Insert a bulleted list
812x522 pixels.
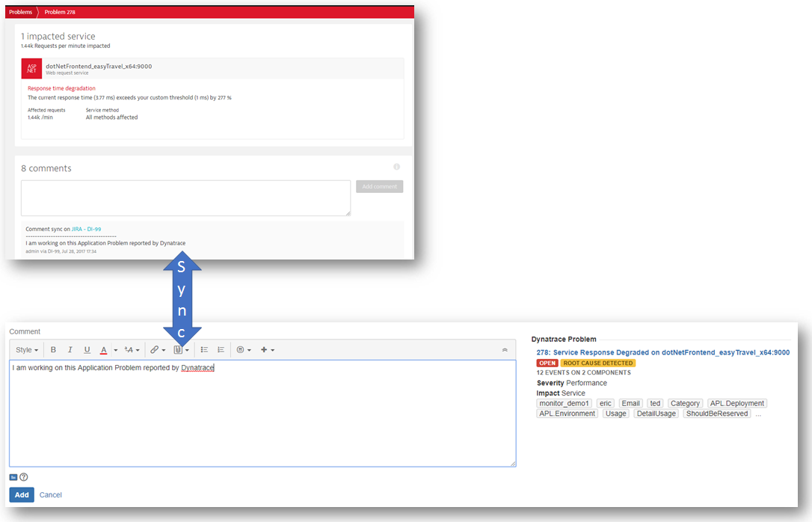[204, 350]
